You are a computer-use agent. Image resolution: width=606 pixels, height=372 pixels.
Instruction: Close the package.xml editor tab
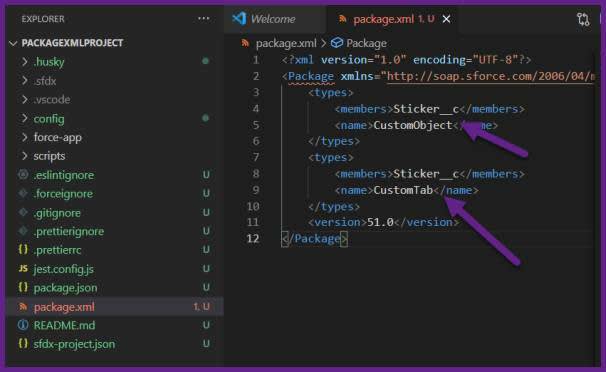(x=446, y=19)
